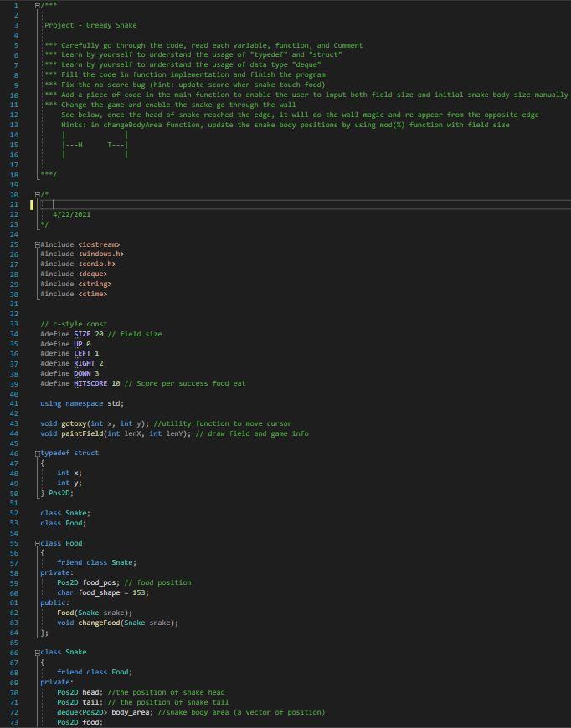Click the "Project - Greedy Snake" comment title

click(90, 25)
